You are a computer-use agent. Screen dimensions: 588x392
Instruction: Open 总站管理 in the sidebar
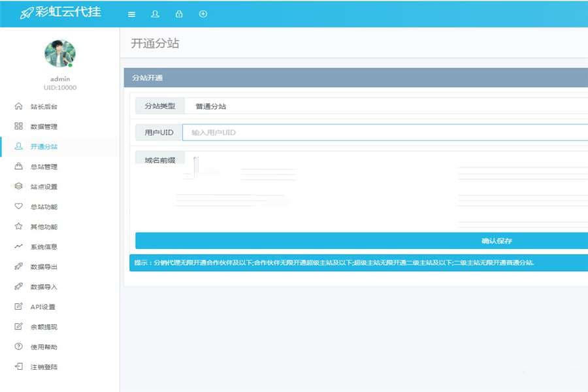(44, 167)
